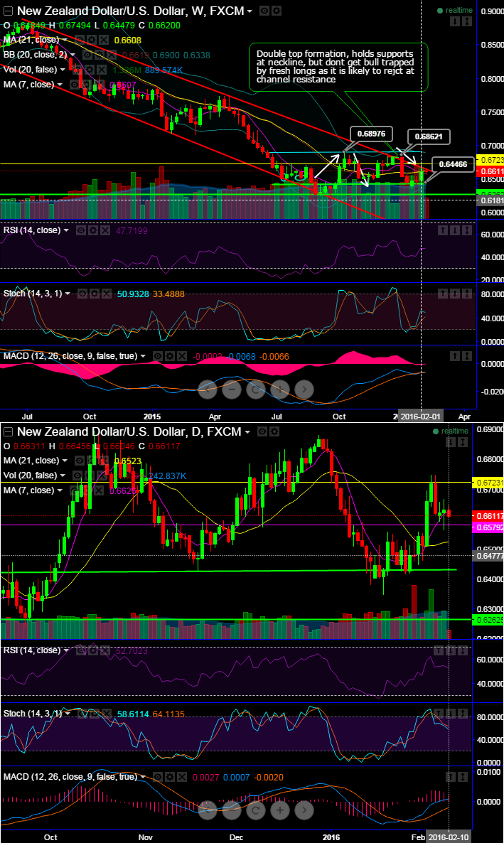This screenshot has height=843, width=504.
Task: Zoom in weekly chart with plus button
Action: click(279, 390)
